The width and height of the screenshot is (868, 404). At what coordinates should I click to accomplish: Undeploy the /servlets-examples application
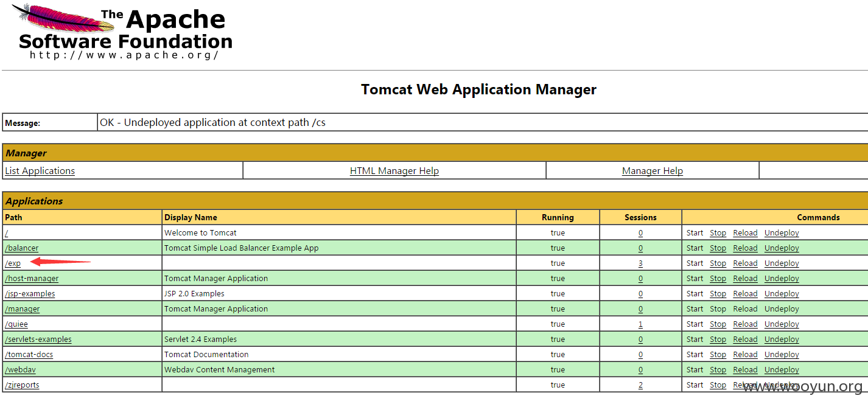coord(782,340)
